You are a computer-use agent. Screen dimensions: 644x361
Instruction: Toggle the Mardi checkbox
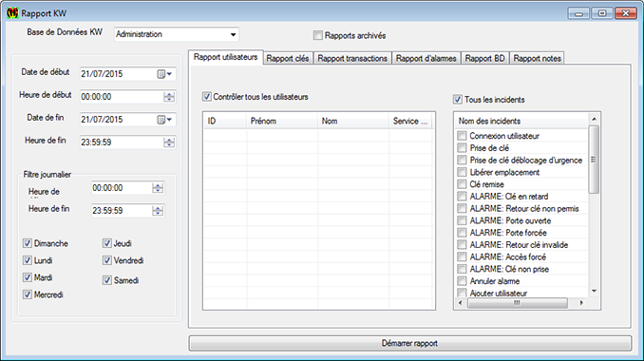point(28,277)
